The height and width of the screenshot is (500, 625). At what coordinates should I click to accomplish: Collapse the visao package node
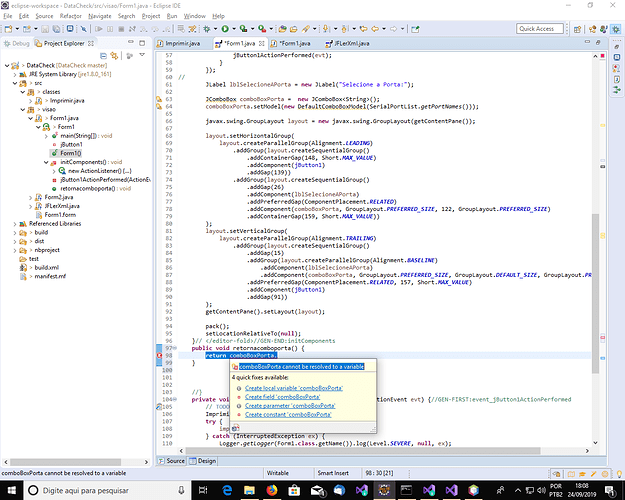coord(23,109)
